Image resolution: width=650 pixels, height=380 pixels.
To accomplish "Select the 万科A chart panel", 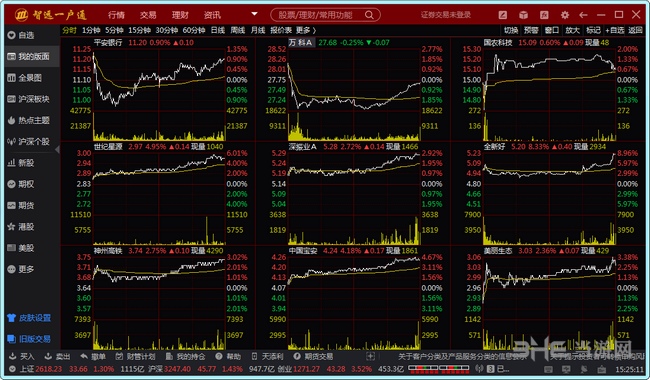I will coord(353,90).
